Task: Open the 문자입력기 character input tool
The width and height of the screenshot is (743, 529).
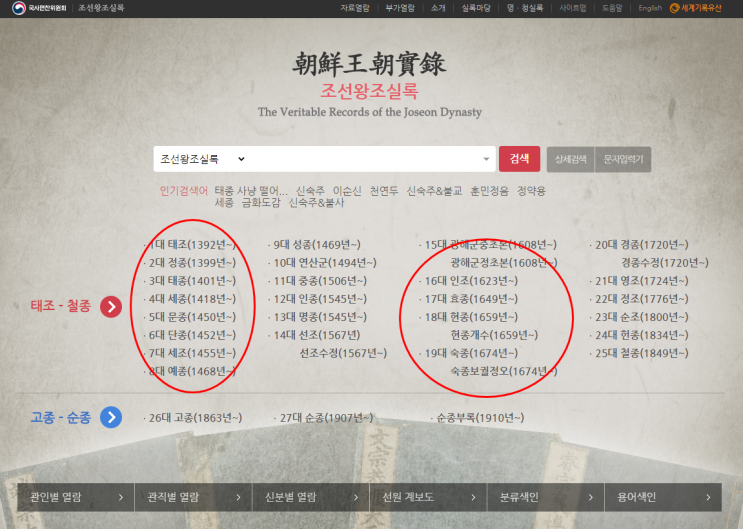Action: click(623, 159)
